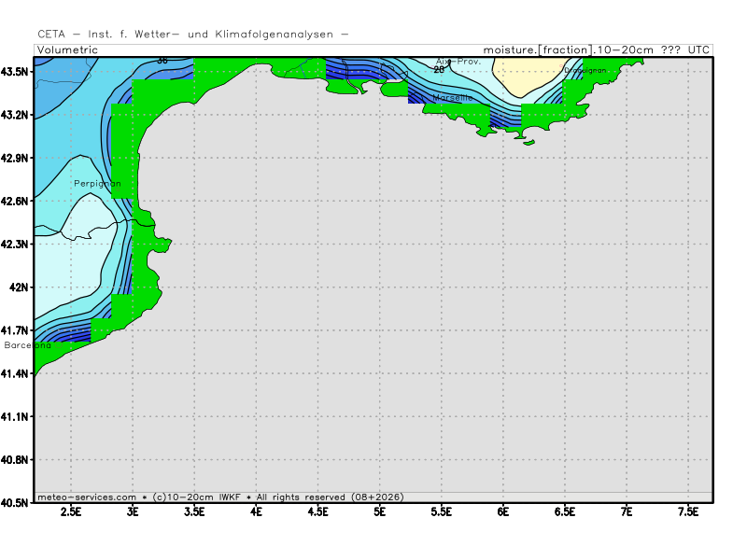Select the 5E longitude axis label
This screenshot has height=560, width=747.
380,512
